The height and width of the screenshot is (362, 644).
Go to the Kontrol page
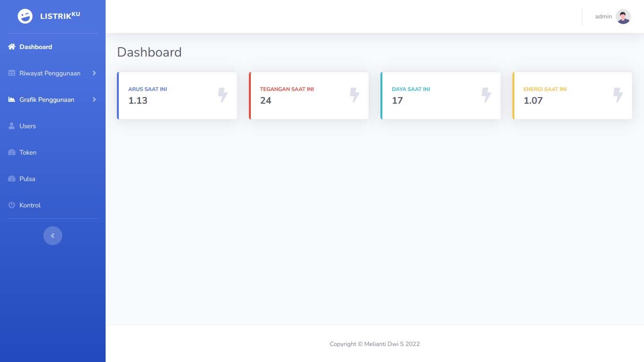pos(30,205)
